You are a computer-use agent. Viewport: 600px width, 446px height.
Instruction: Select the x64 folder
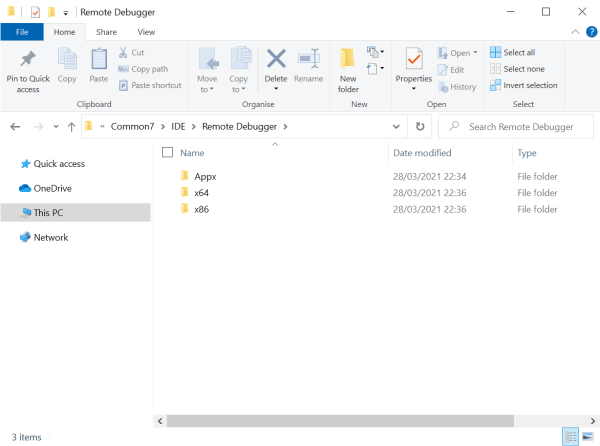click(x=201, y=193)
